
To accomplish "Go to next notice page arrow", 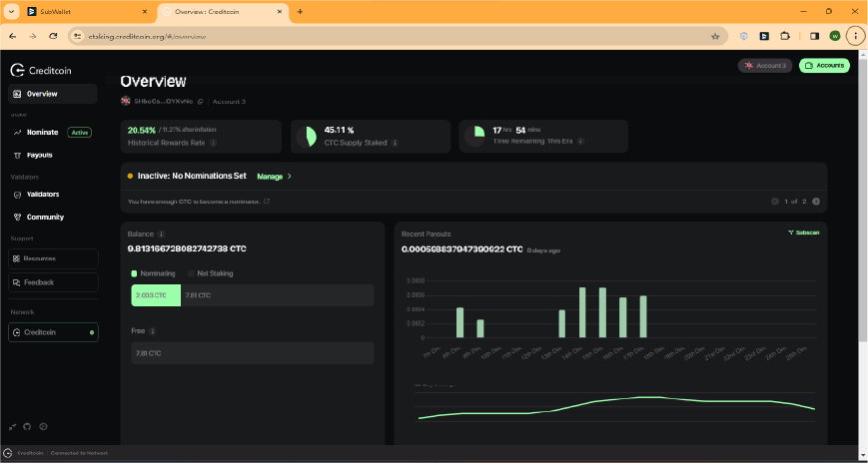I will coord(816,202).
